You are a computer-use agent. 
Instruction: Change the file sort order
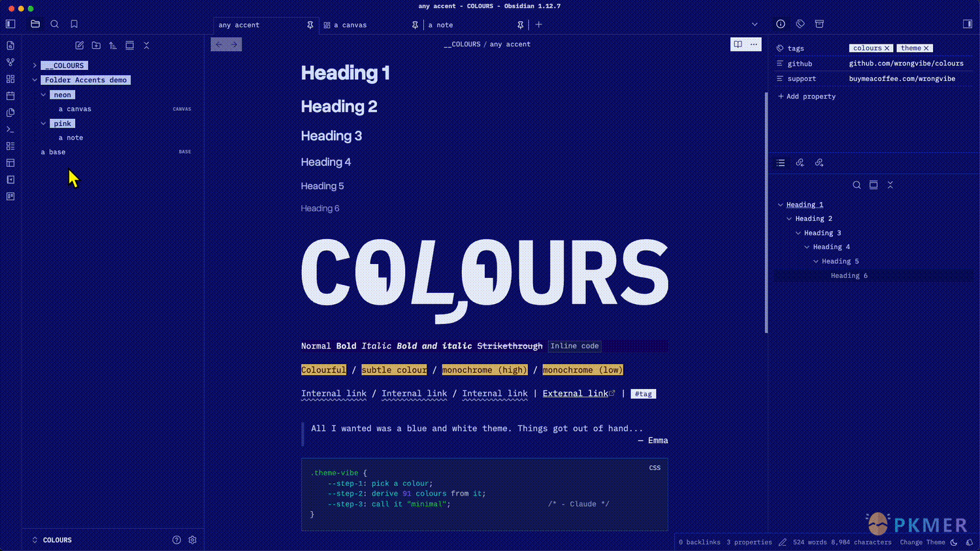(x=113, y=46)
